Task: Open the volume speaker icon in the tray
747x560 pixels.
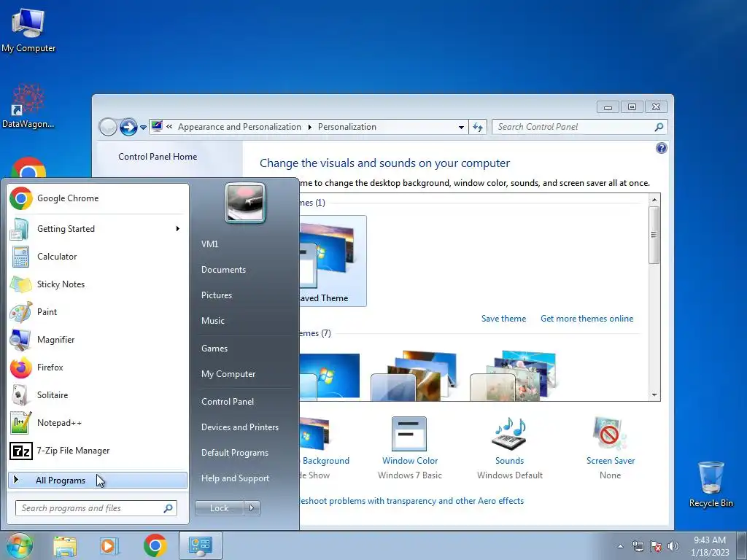Action: [x=673, y=546]
